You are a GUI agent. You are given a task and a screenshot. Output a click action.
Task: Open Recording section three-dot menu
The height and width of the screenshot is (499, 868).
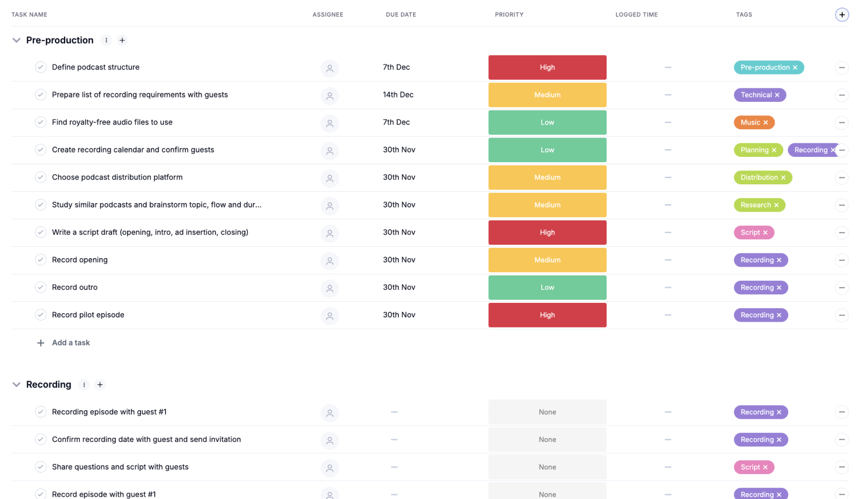[x=84, y=385]
